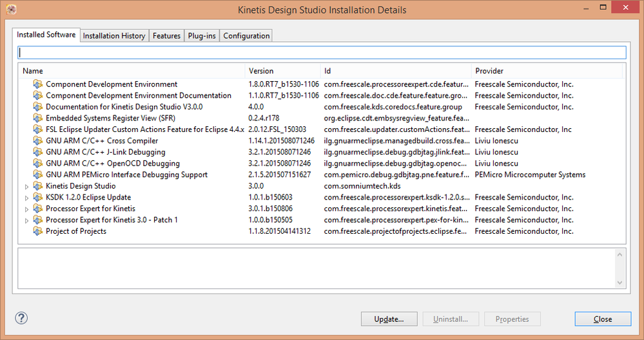This screenshot has width=644, height=340.
Task: Click the filter text input field
Action: tap(322, 53)
